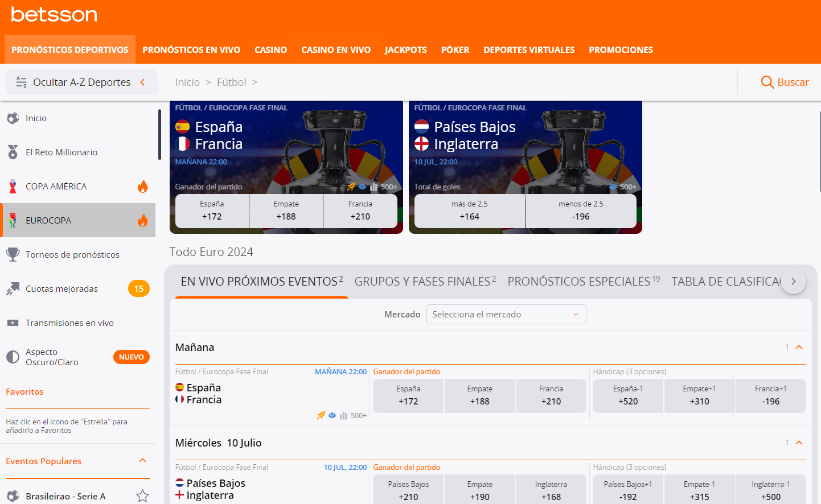This screenshot has width=821, height=504.
Task: Go to Casino en Vivo section
Action: (x=336, y=49)
